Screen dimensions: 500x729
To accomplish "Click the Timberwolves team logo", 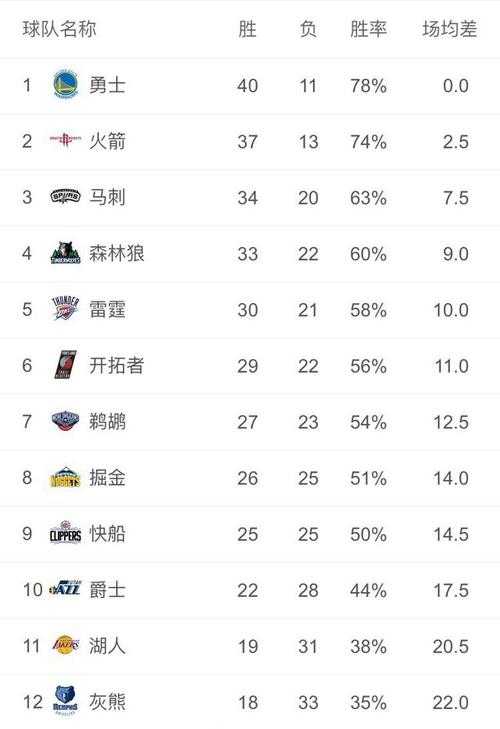I will 66,253.
